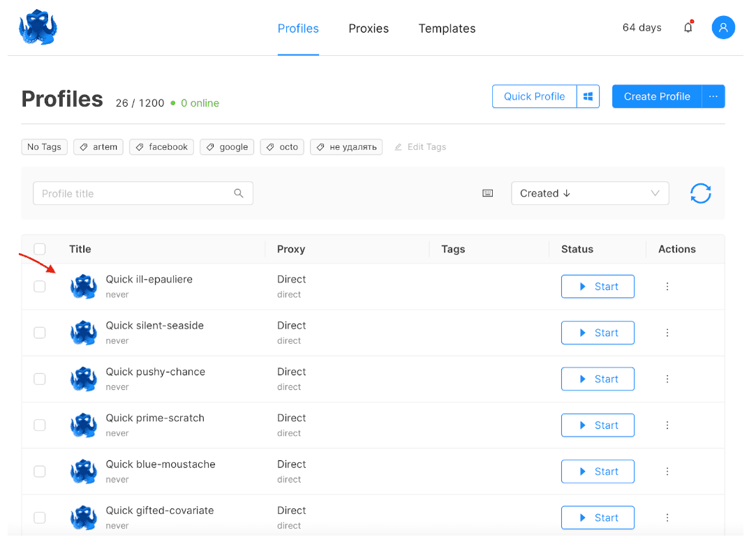Viewport: 756px width, 544px height.
Task: Open actions menu for Quick blue-moustache
Action: [x=667, y=471]
